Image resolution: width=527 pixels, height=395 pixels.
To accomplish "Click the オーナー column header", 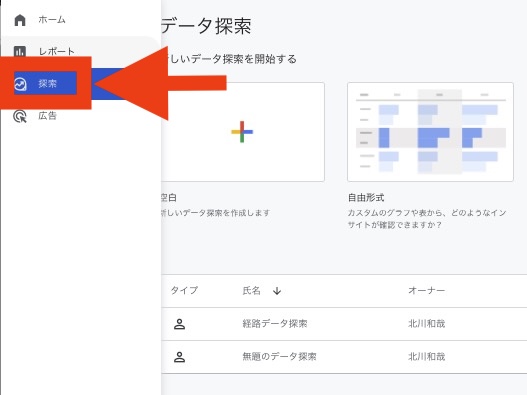I will [427, 290].
